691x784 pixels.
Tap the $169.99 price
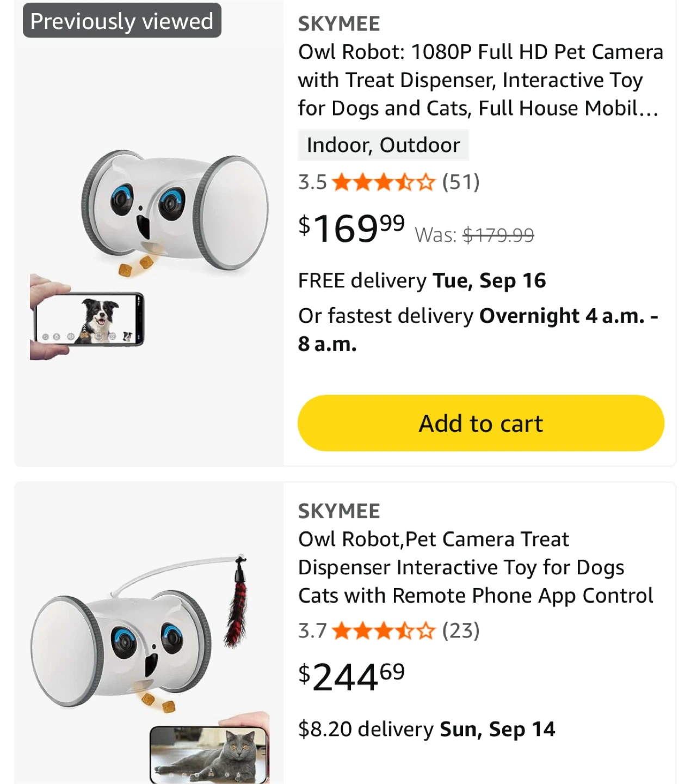coord(351,229)
